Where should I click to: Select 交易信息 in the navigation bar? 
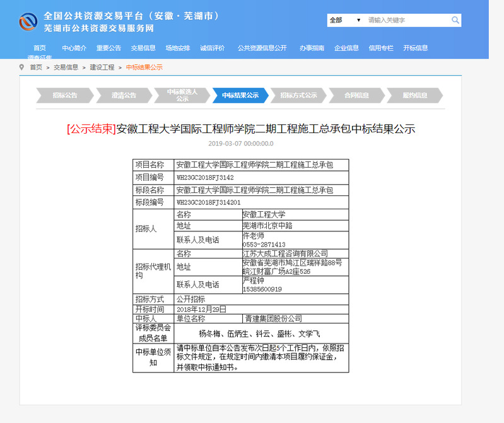143,48
